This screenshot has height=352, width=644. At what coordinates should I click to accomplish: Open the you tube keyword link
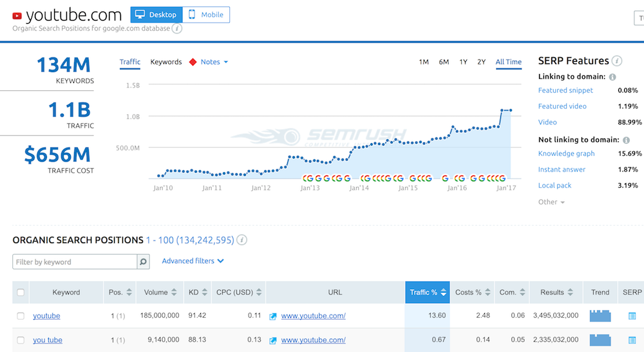pos(48,340)
